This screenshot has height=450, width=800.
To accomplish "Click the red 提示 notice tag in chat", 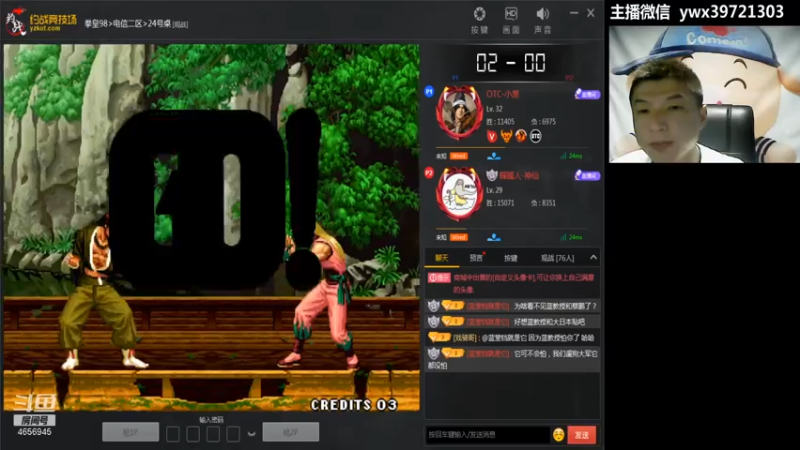I will tap(439, 278).
